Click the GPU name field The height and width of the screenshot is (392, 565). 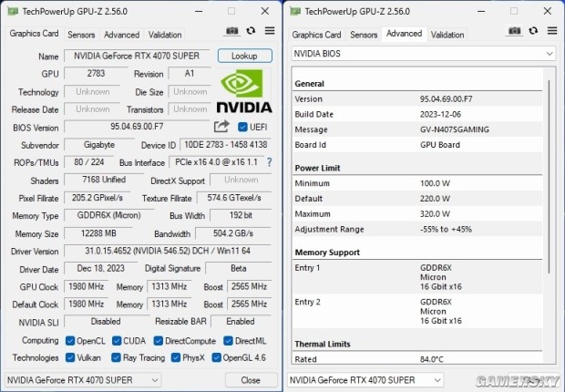tap(137, 56)
